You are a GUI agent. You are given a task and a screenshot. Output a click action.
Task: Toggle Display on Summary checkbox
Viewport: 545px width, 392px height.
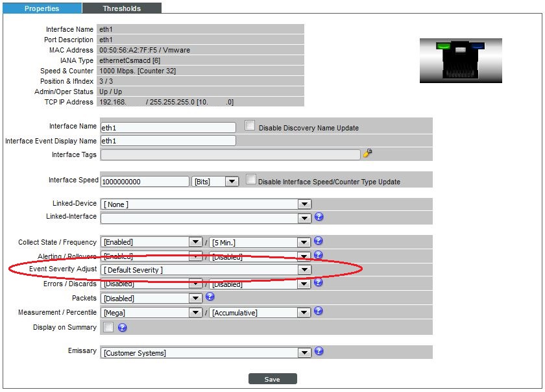pos(108,327)
